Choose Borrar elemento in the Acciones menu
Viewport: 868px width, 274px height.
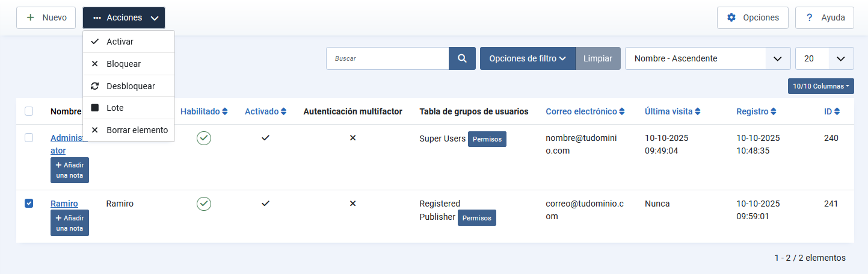click(137, 130)
